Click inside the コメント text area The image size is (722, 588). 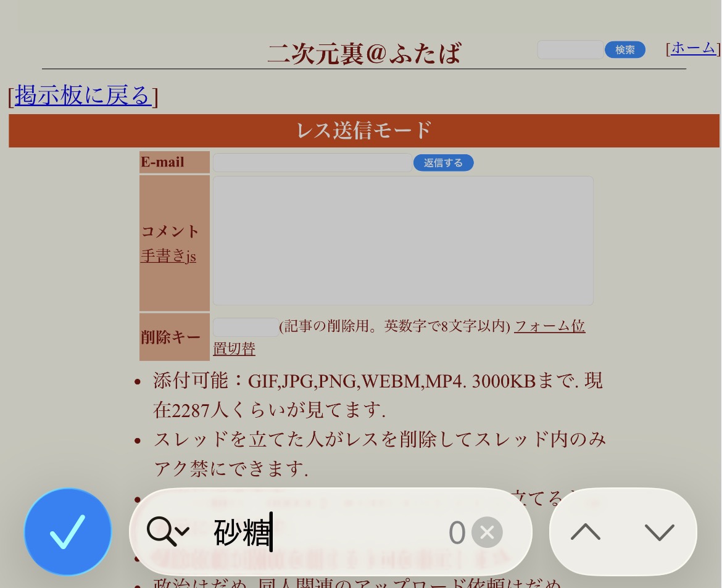point(403,241)
